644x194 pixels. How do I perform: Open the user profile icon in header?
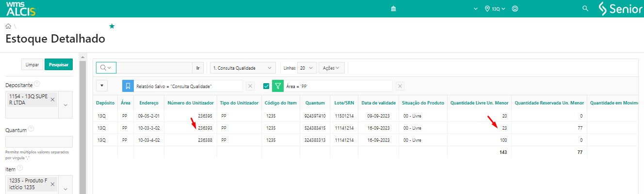(515, 9)
